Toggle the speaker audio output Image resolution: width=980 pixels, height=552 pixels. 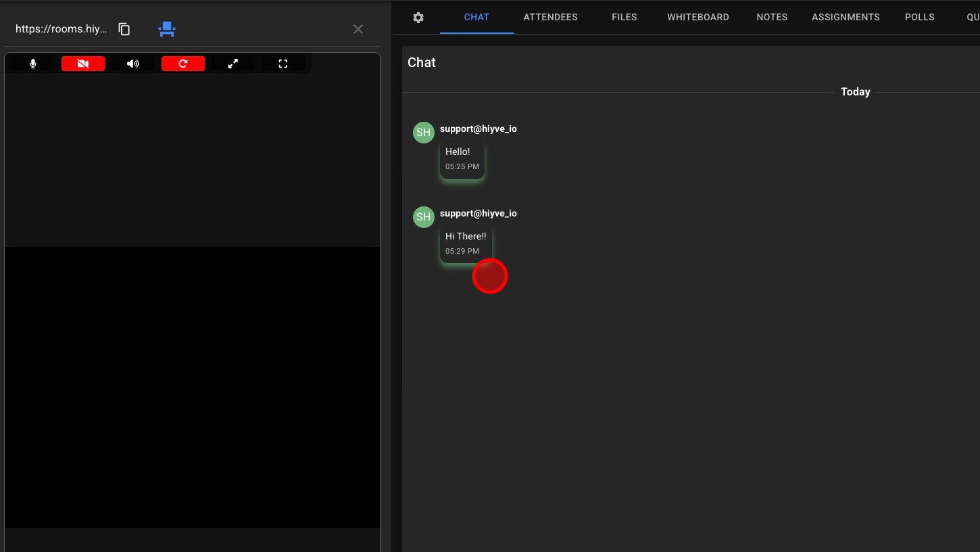coord(133,64)
